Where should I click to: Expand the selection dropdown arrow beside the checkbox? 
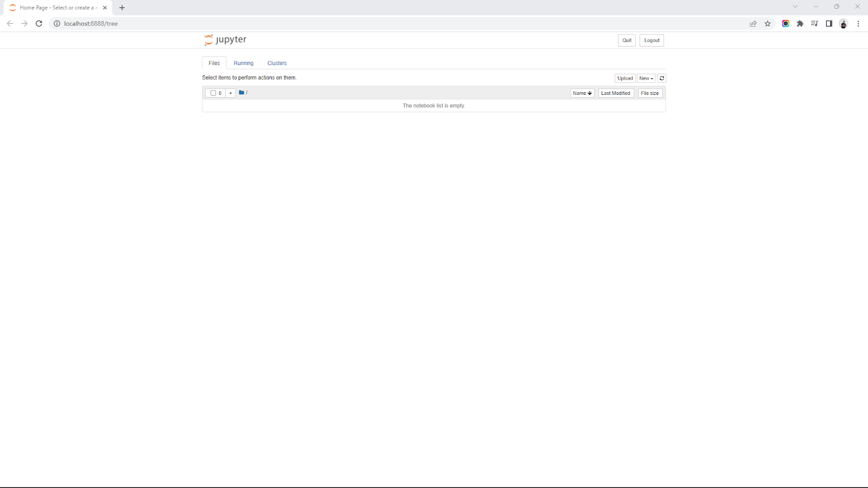pos(231,93)
